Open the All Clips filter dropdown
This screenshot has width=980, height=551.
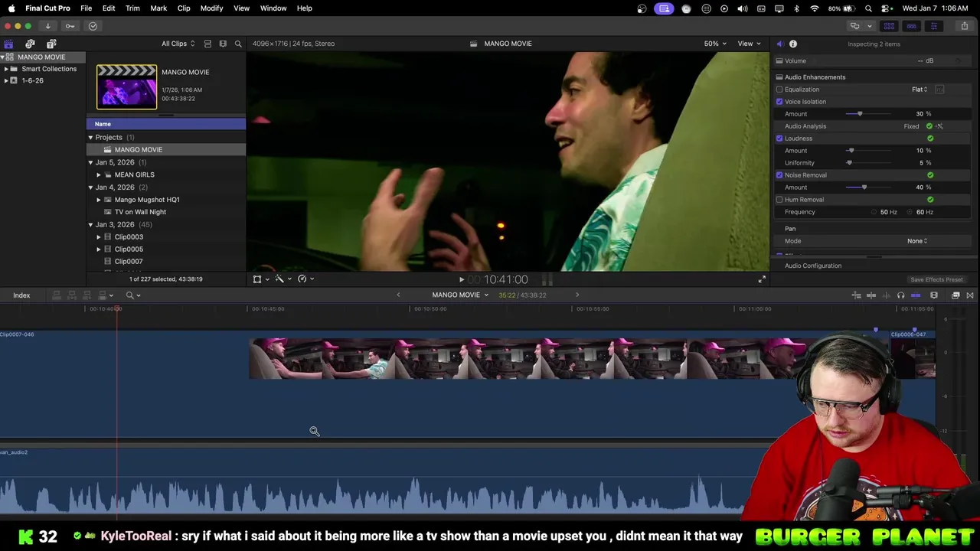pyautogui.click(x=178, y=44)
